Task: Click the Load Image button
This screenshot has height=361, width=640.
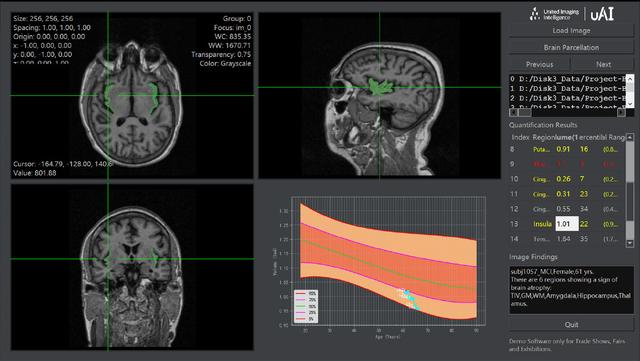Action: coord(571,31)
